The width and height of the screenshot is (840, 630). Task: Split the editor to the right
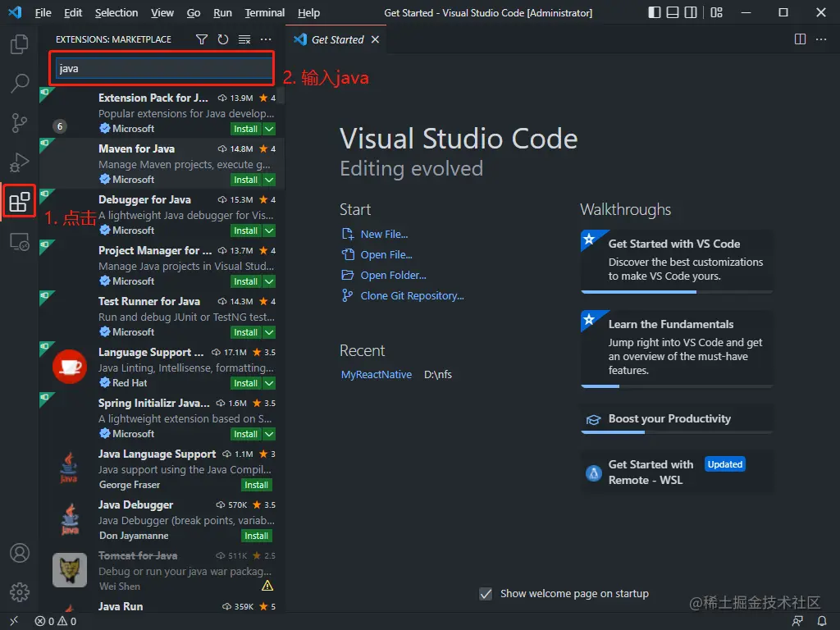click(x=801, y=39)
